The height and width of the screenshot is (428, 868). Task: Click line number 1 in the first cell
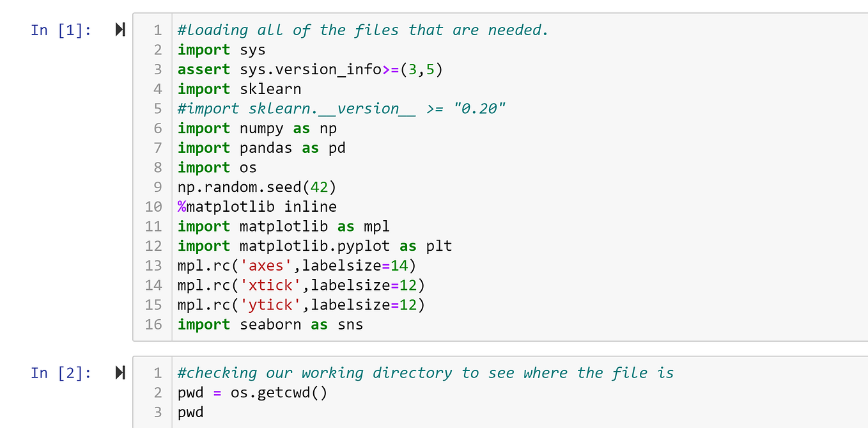tap(157, 29)
